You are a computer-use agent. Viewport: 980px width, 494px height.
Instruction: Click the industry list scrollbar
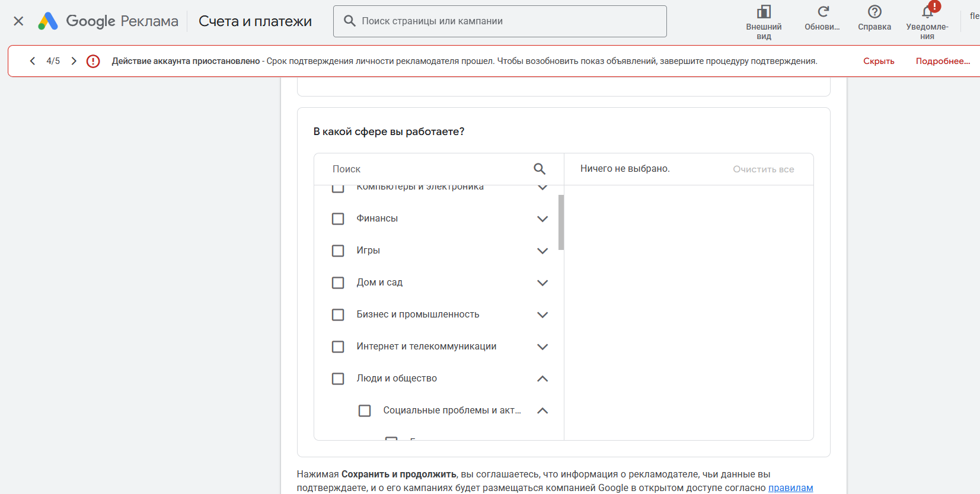coord(561,222)
